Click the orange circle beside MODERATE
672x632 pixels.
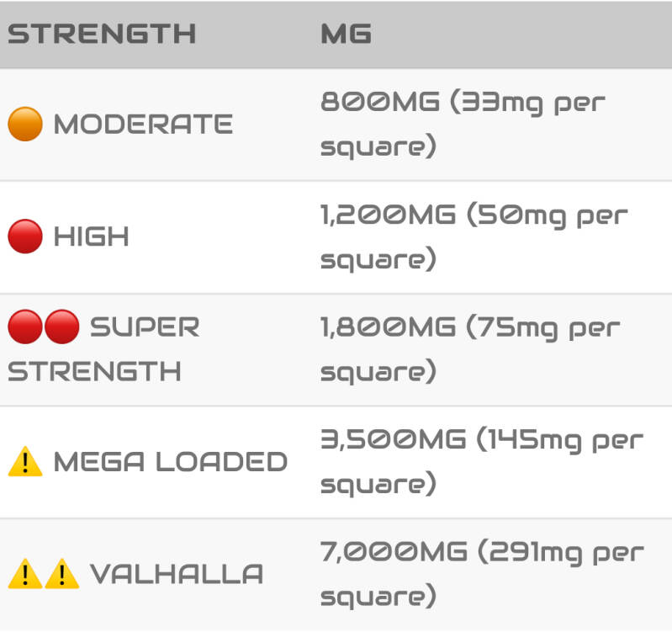pyautogui.click(x=25, y=125)
